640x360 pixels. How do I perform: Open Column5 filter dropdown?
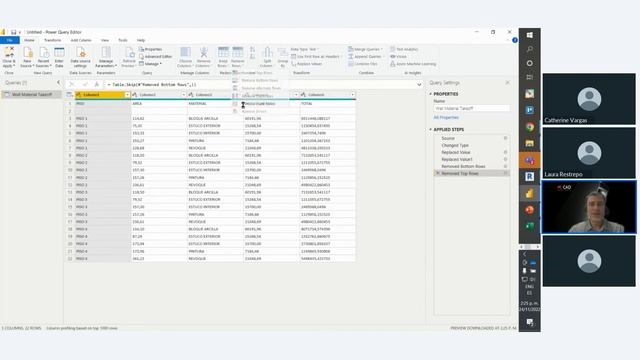coord(352,95)
